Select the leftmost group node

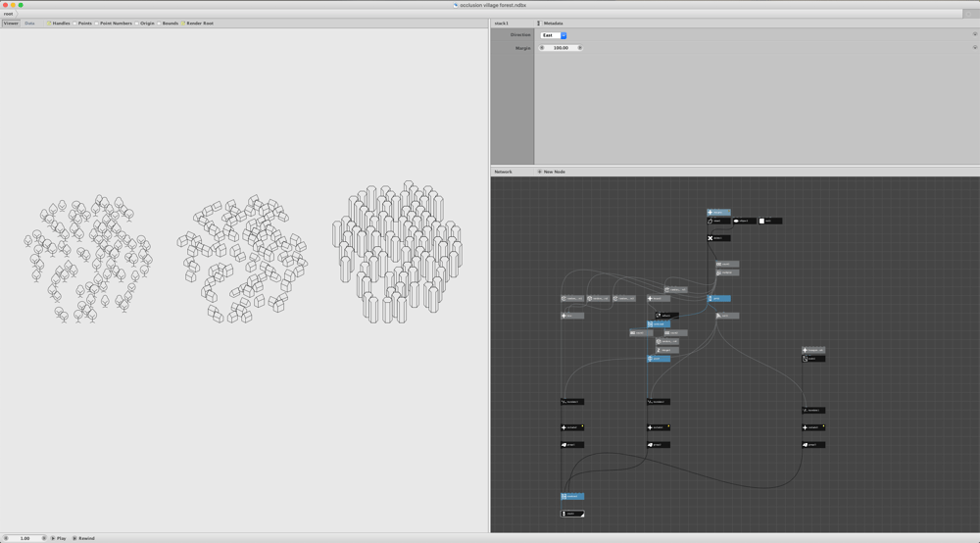[572, 445]
